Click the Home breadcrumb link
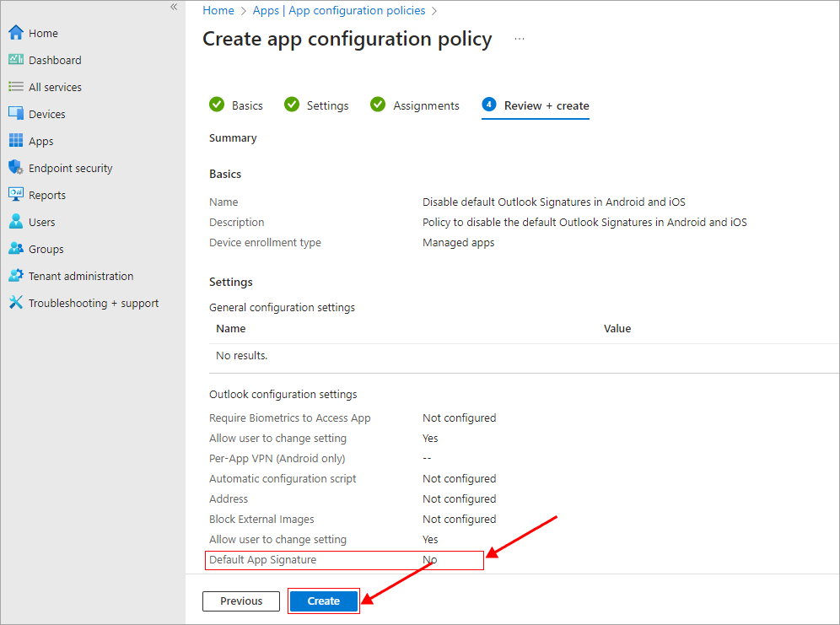Image resolution: width=840 pixels, height=625 pixels. coord(218,11)
